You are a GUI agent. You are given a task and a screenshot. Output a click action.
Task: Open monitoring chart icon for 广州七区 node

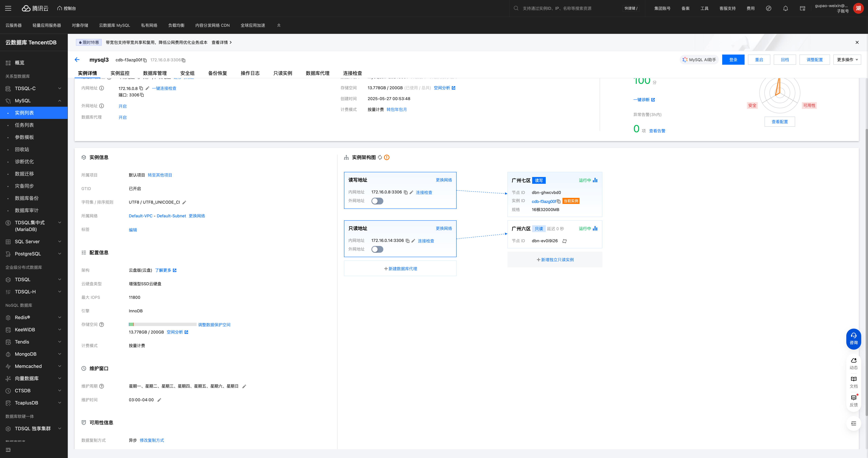[595, 180]
